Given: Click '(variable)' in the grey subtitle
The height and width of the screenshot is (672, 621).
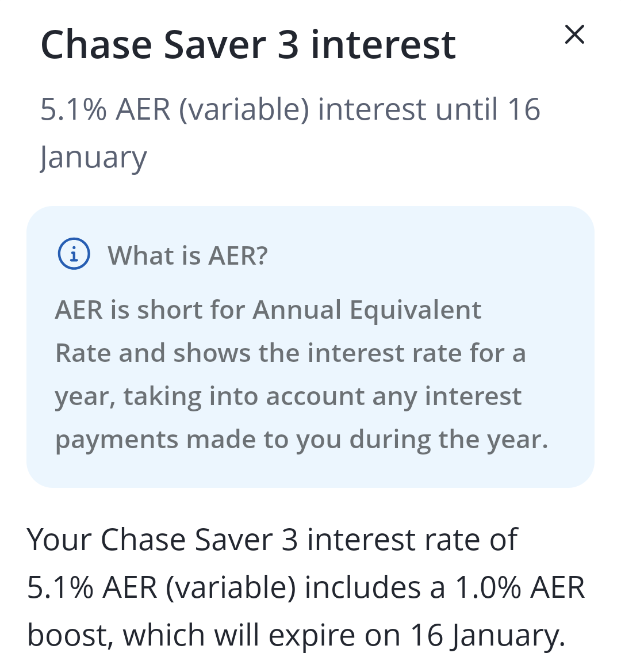Looking at the screenshot, I should coord(244,110).
